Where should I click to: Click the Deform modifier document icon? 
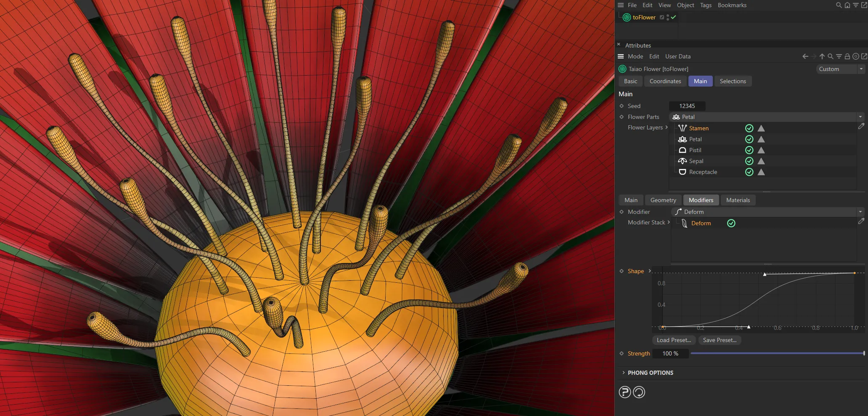[685, 223]
